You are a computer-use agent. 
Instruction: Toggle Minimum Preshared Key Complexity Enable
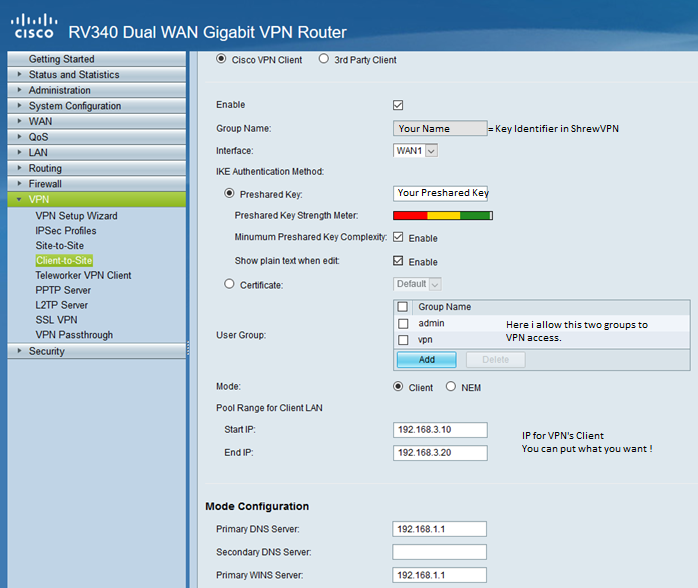tap(398, 237)
